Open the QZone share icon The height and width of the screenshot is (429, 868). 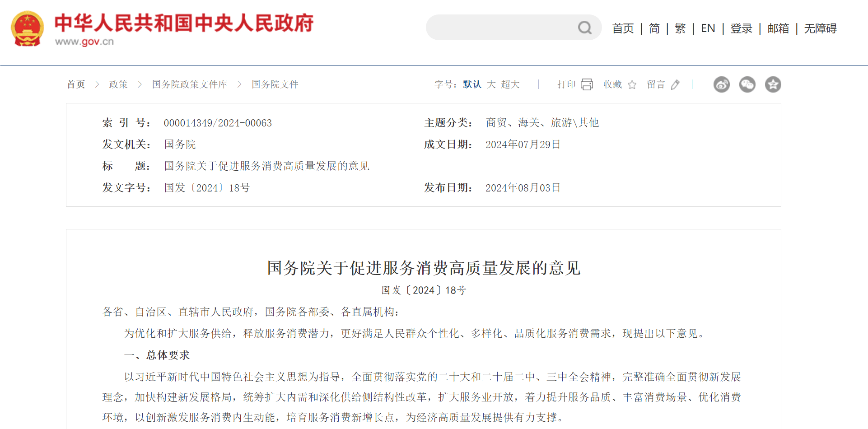tap(773, 84)
